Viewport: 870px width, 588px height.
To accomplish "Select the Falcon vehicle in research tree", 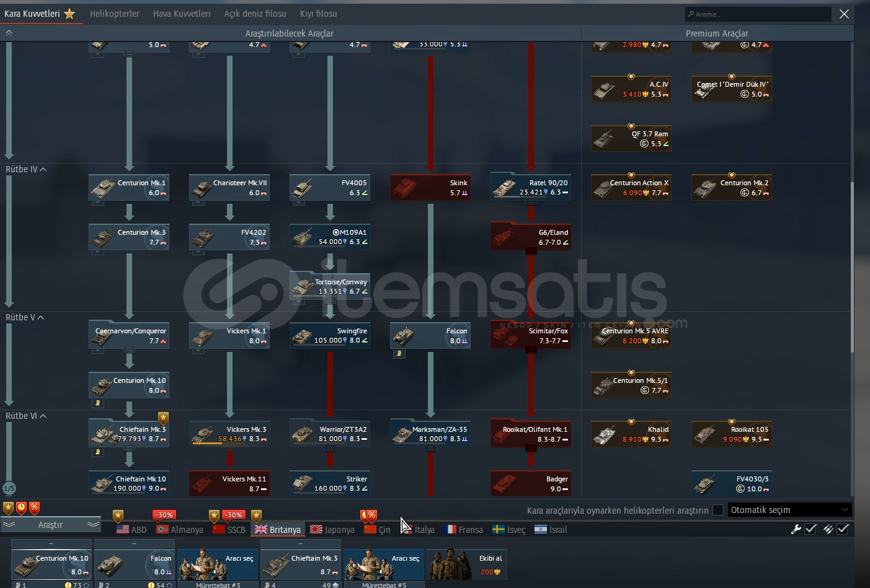I will point(430,336).
